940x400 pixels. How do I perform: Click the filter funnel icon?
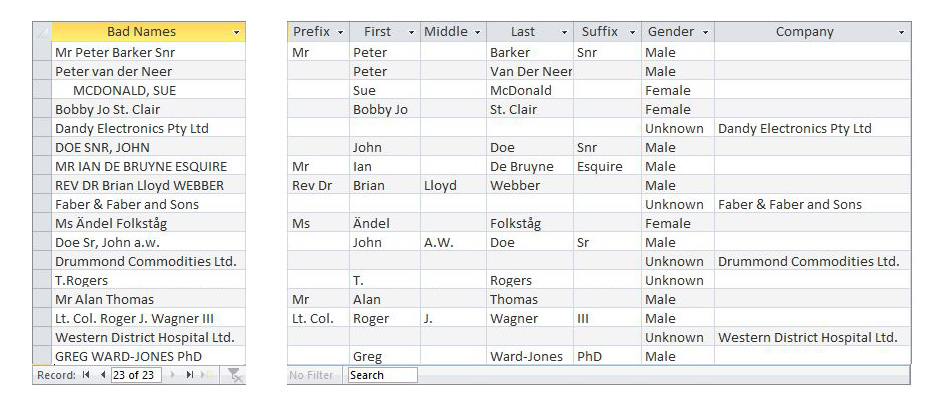click(234, 375)
